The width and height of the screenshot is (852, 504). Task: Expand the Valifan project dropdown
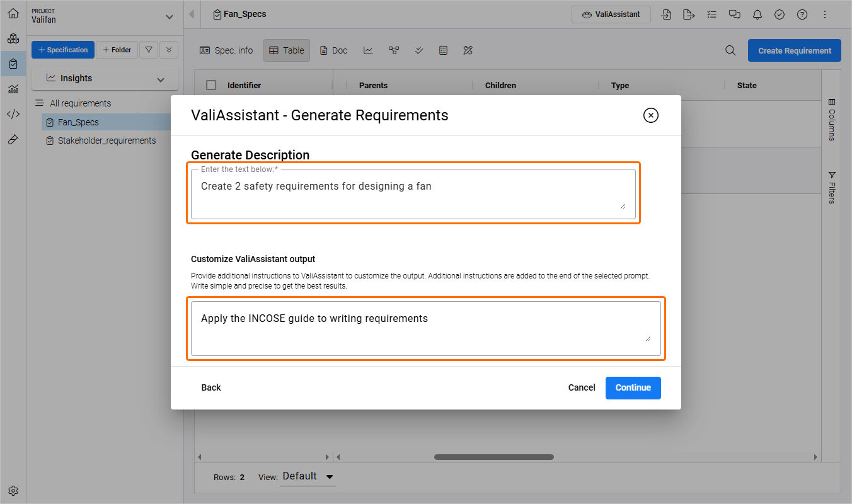[x=168, y=17]
